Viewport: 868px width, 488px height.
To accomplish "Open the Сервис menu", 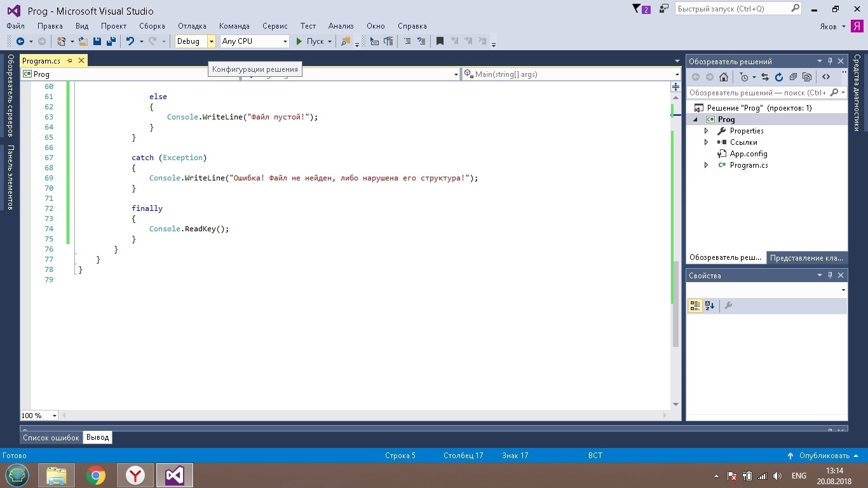I will tap(275, 26).
